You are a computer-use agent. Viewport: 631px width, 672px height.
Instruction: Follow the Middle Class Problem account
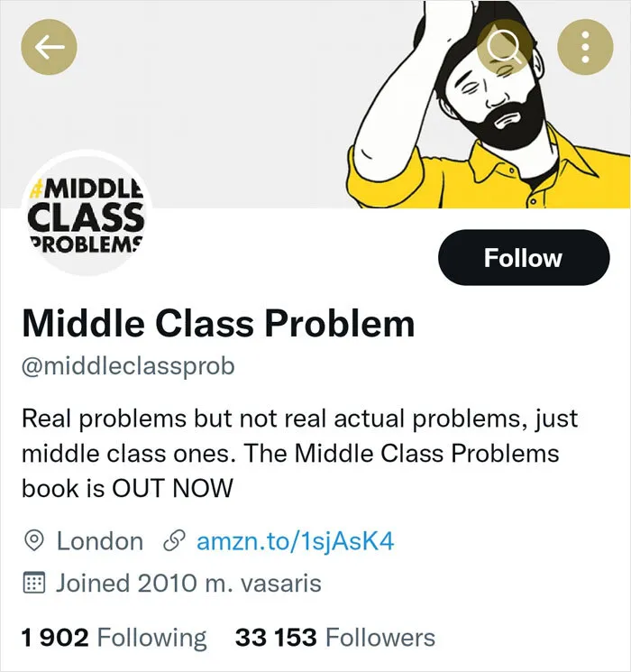(x=524, y=258)
